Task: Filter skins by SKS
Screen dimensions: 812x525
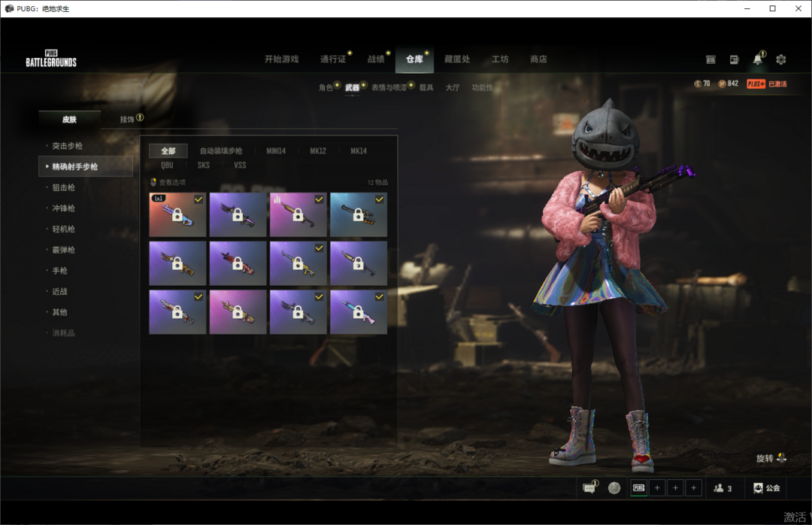Action: click(x=204, y=165)
